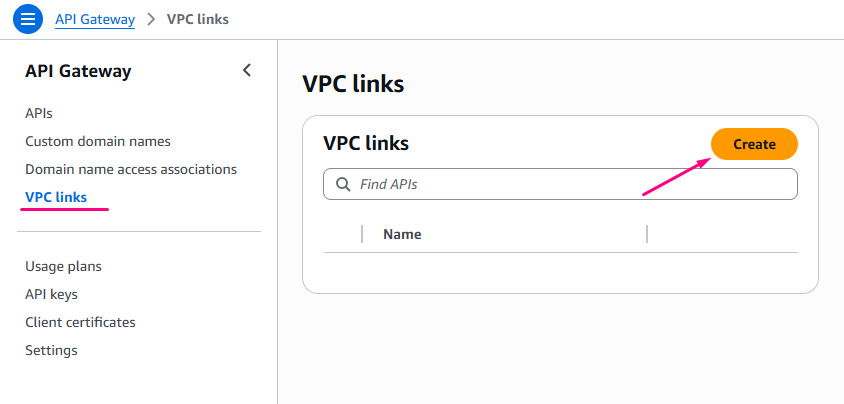Go to API Gateway breadcrumb link
This screenshot has height=404, width=844.
pyautogui.click(x=95, y=19)
